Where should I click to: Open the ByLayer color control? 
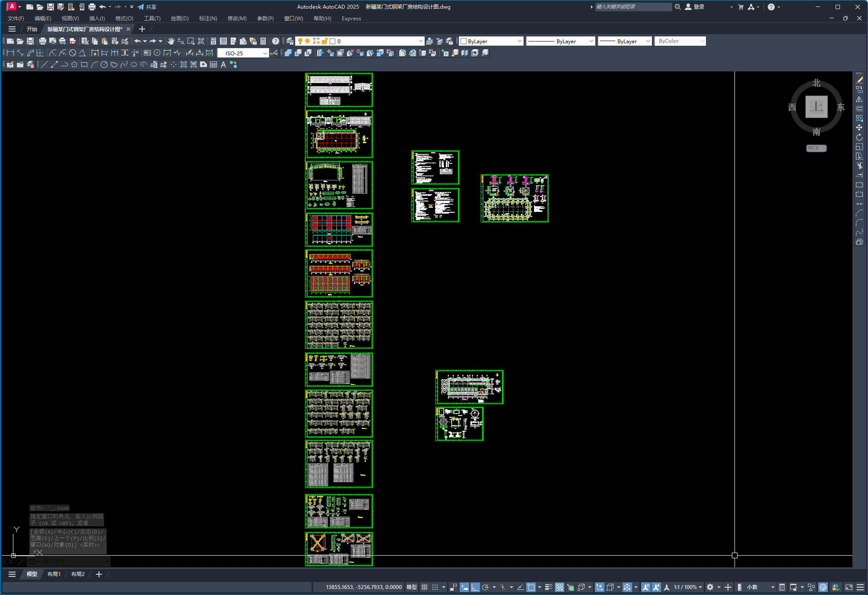(491, 41)
